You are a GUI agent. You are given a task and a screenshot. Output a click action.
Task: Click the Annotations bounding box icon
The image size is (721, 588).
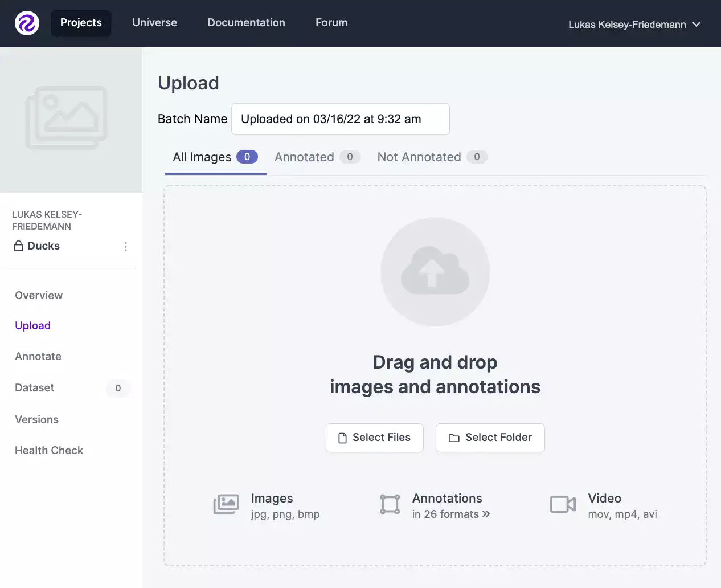point(390,504)
